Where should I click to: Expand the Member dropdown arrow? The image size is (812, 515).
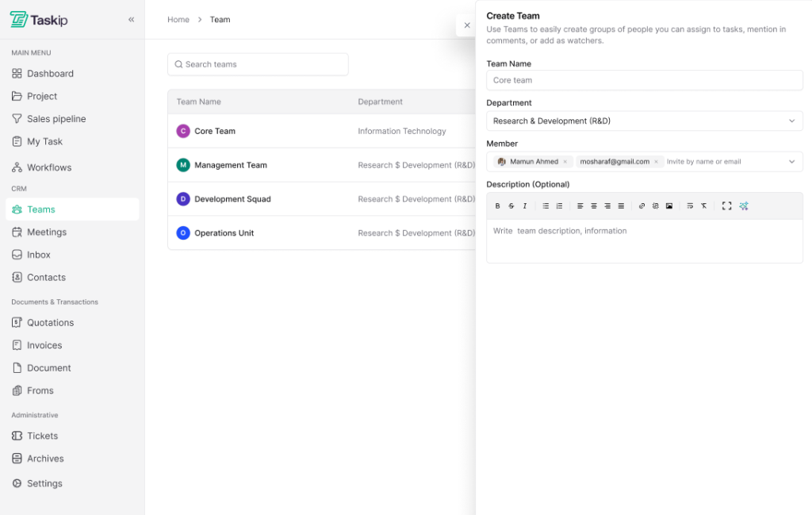[x=791, y=162]
